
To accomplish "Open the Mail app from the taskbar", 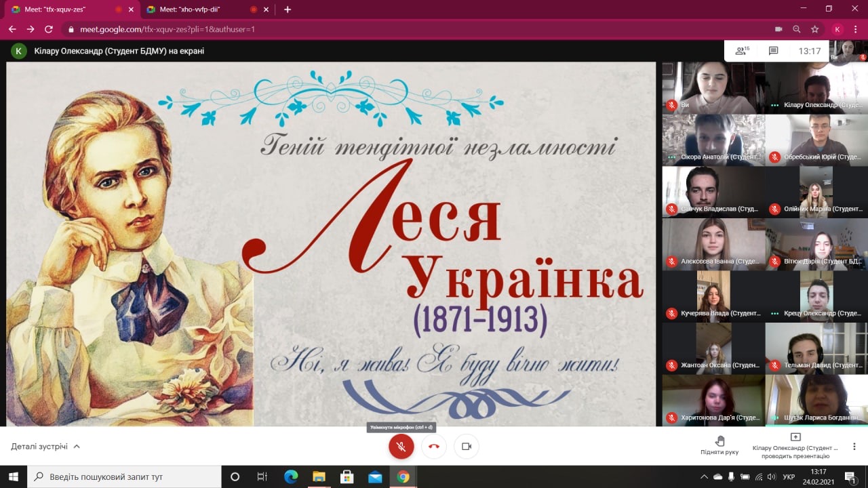I will pyautogui.click(x=375, y=476).
